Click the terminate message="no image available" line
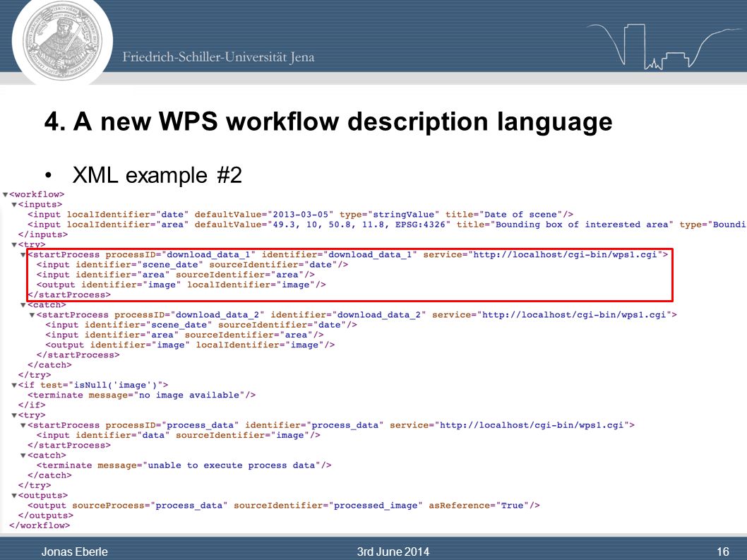 [141, 395]
